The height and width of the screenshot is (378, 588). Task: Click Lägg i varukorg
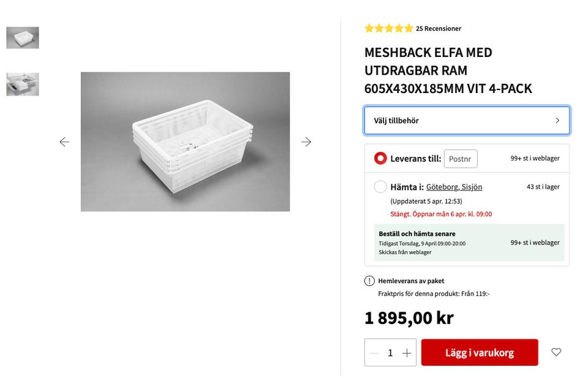pyautogui.click(x=480, y=352)
